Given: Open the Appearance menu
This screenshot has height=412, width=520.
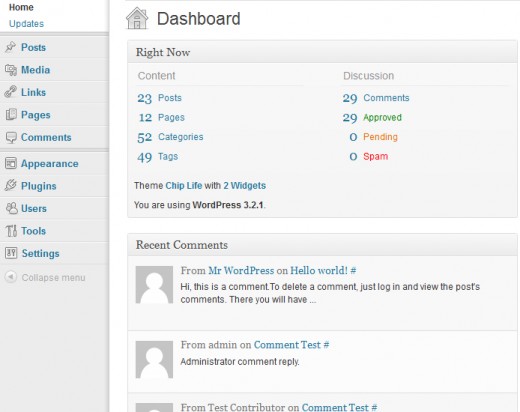Looking at the screenshot, I should [50, 164].
